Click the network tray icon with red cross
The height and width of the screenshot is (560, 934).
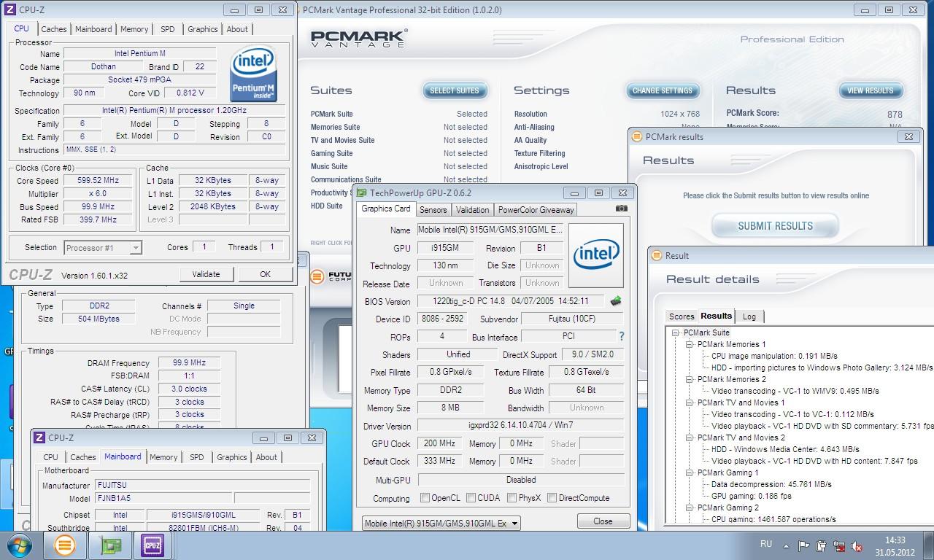pyautogui.click(x=839, y=545)
